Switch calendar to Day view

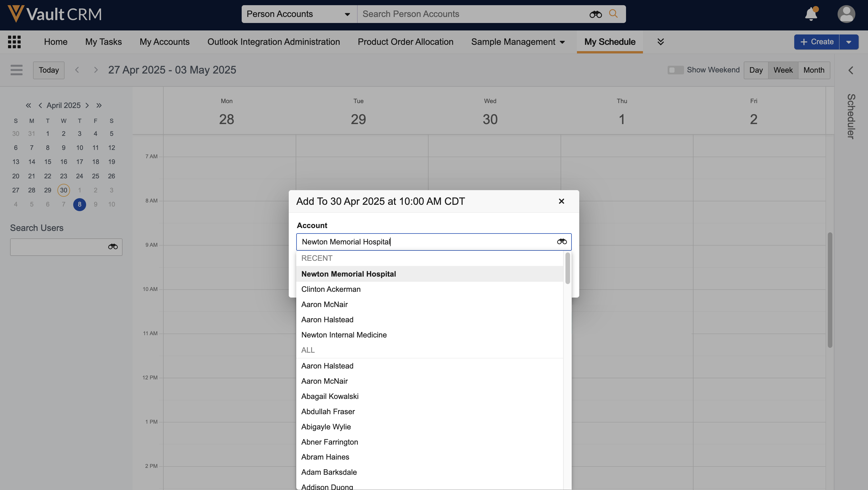(x=756, y=70)
